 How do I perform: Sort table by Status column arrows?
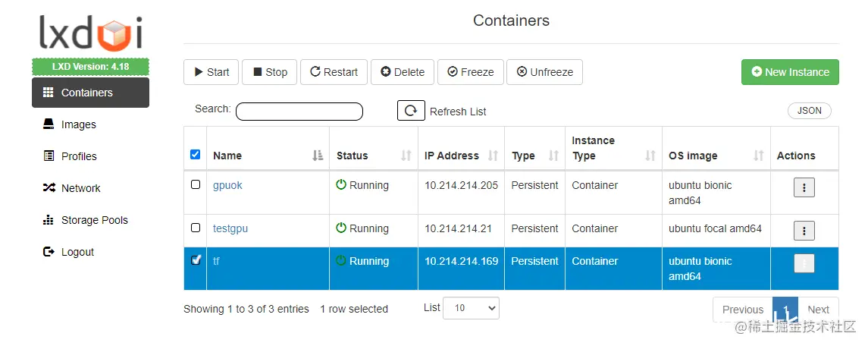coord(406,156)
